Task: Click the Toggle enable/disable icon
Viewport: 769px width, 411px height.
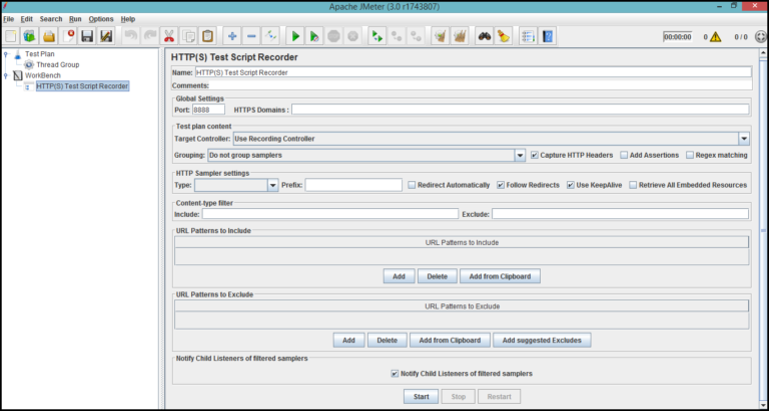Action: (x=270, y=36)
